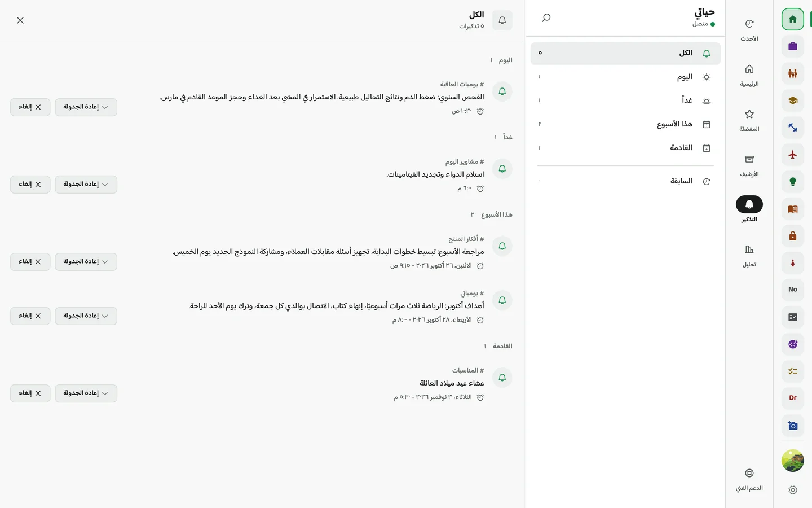Cancel استلام الدواء reminder with إلغاء
The height and width of the screenshot is (508, 812).
pos(30,185)
